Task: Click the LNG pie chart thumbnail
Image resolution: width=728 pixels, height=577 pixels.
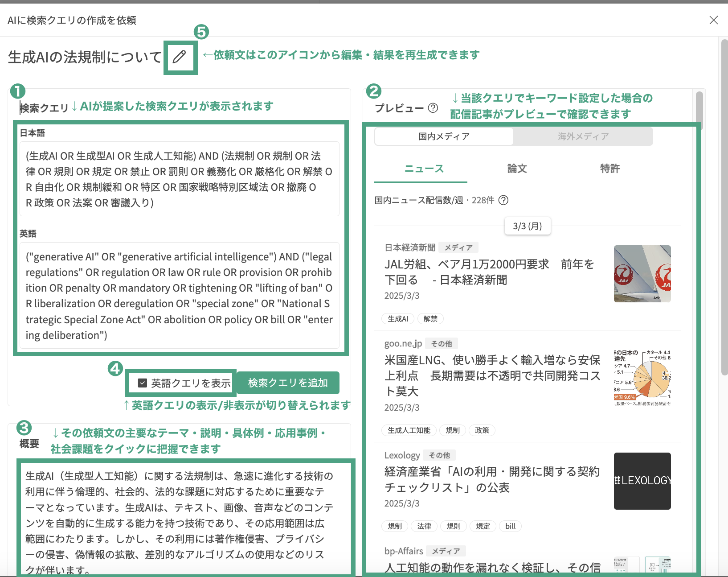Action: 642,377
